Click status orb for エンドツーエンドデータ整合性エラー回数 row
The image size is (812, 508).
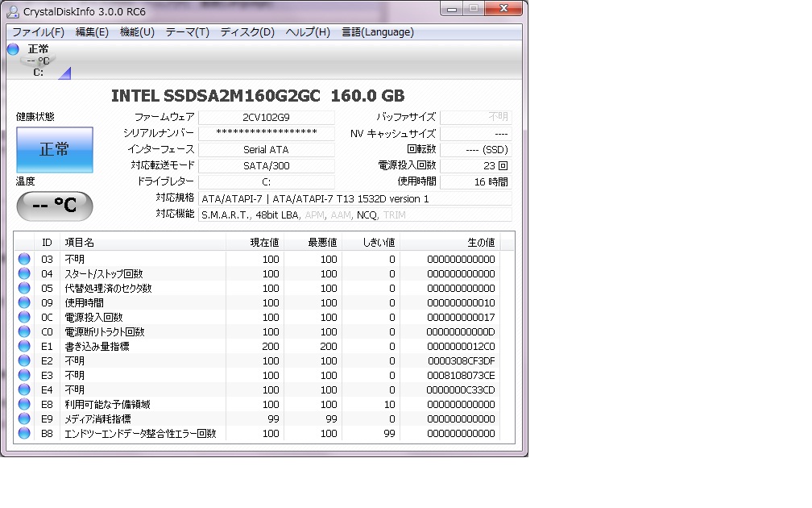click(x=24, y=433)
